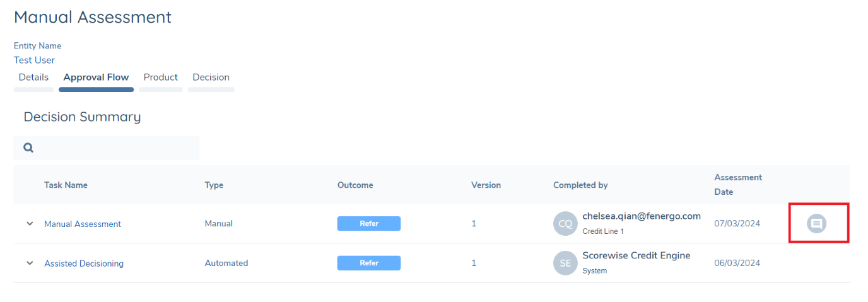Click the Test User entity name
868x302 pixels.
point(34,61)
